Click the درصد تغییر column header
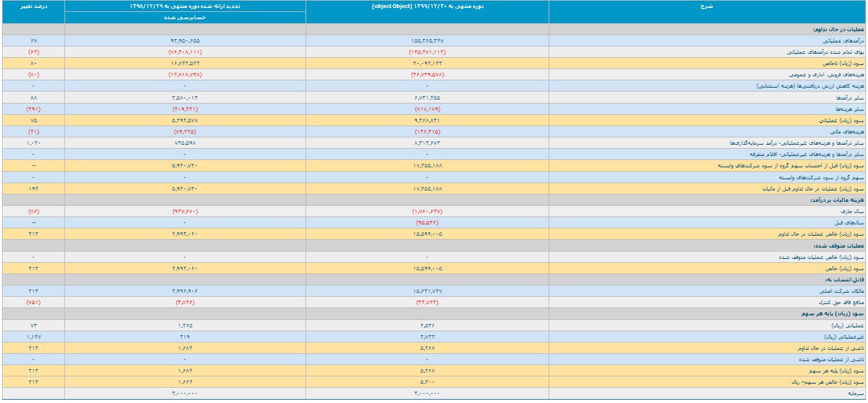Image resolution: width=868 pixels, height=403 pixels. 33,7
